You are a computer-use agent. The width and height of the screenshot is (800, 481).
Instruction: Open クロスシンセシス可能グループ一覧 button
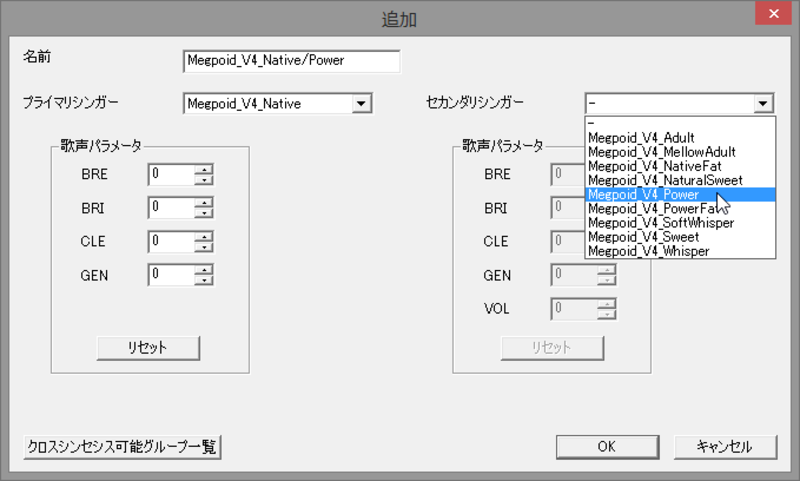(x=122, y=447)
